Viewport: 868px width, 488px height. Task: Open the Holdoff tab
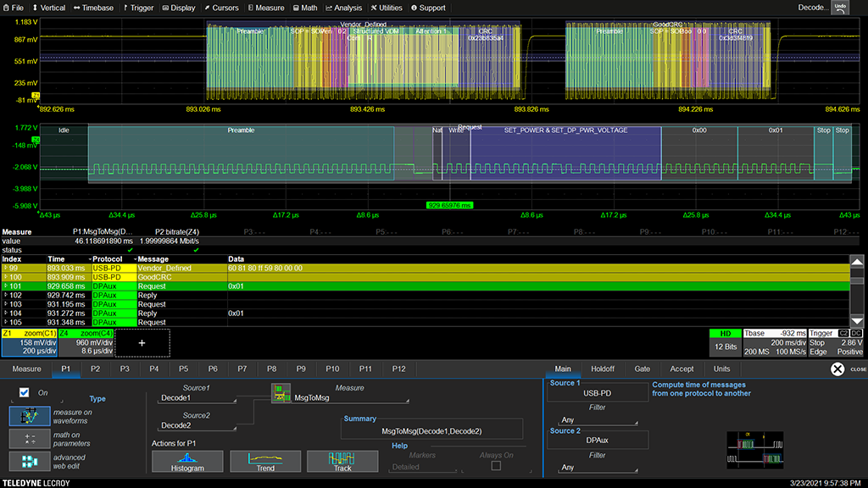coord(603,369)
